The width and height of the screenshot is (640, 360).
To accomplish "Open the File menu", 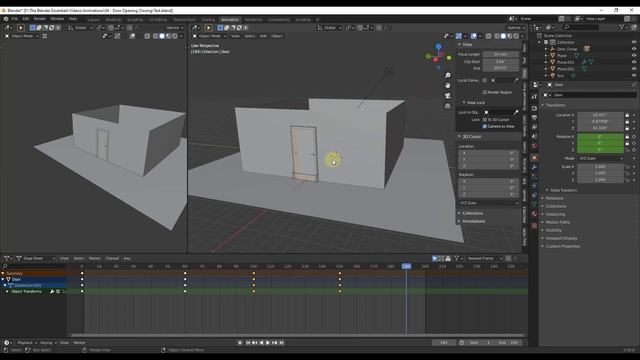I will [x=15, y=19].
